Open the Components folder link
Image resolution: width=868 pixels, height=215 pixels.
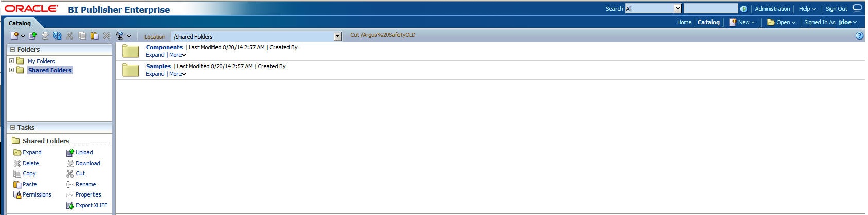(x=164, y=47)
